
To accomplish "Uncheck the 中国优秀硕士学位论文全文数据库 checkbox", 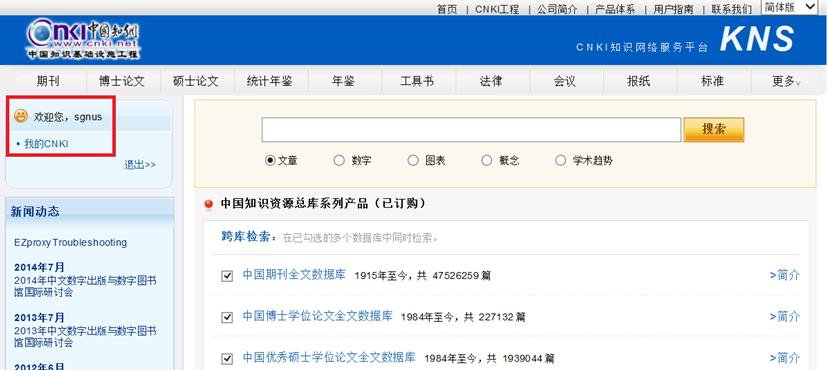I will [227, 359].
